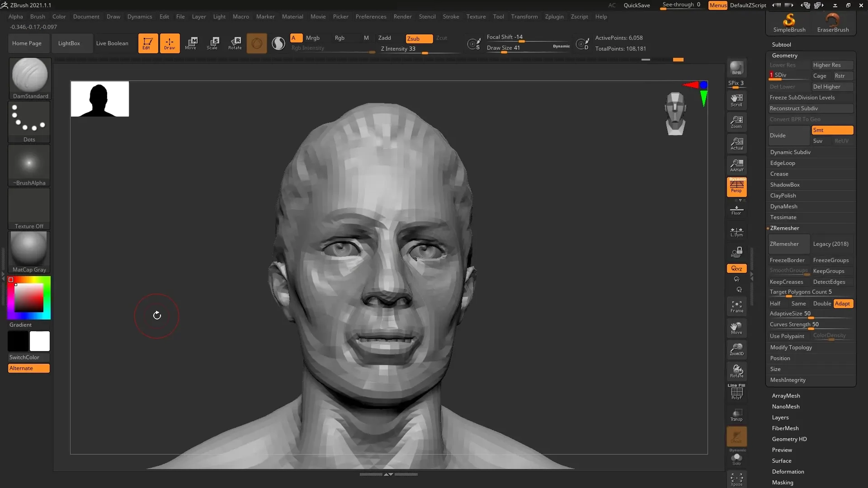Expand the Deformation subpalette

click(788, 471)
